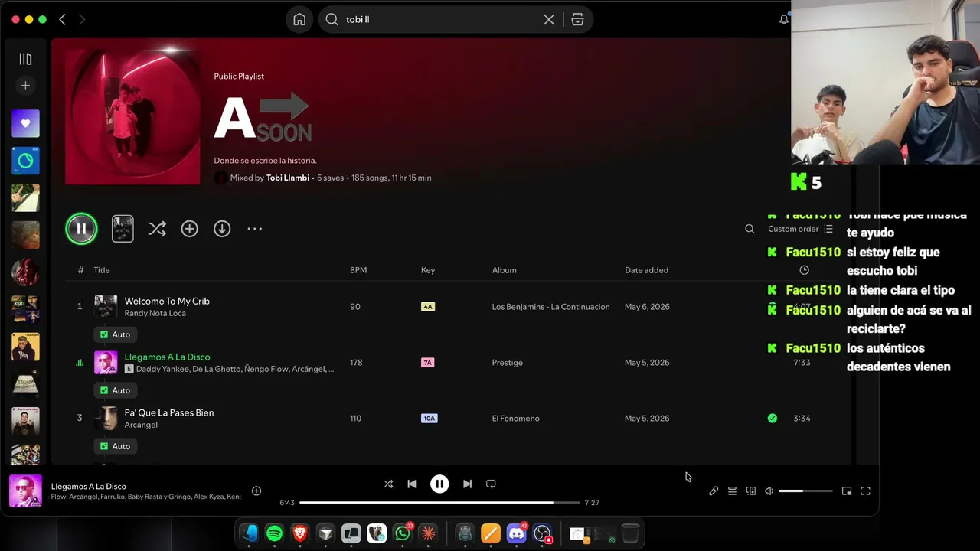
Task: Open the Liked Songs playlist
Action: click(x=25, y=123)
